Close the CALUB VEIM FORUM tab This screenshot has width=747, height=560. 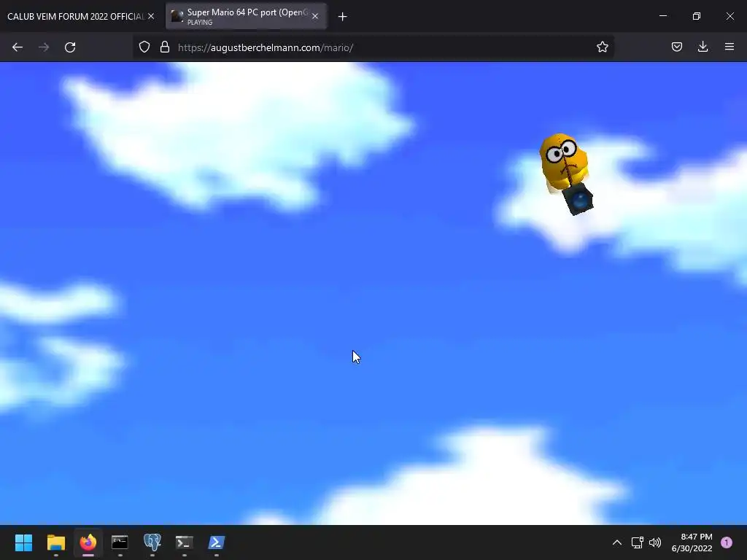click(x=151, y=16)
